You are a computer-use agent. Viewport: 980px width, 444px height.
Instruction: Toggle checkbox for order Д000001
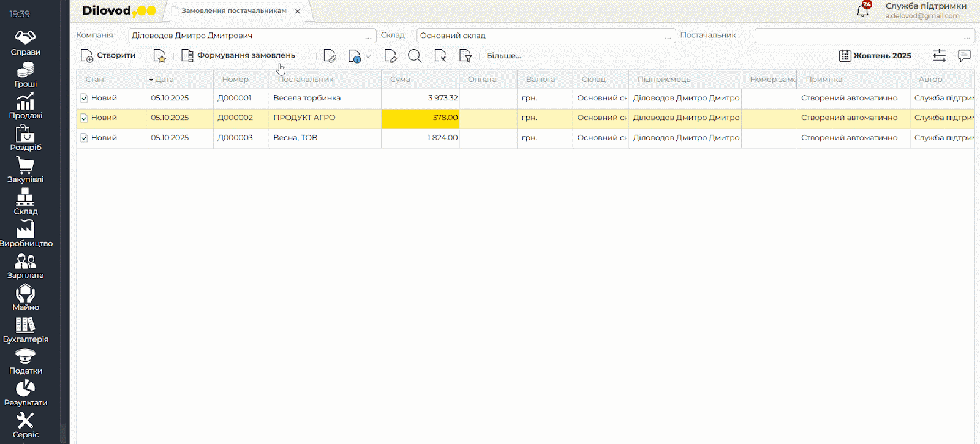[84, 98]
